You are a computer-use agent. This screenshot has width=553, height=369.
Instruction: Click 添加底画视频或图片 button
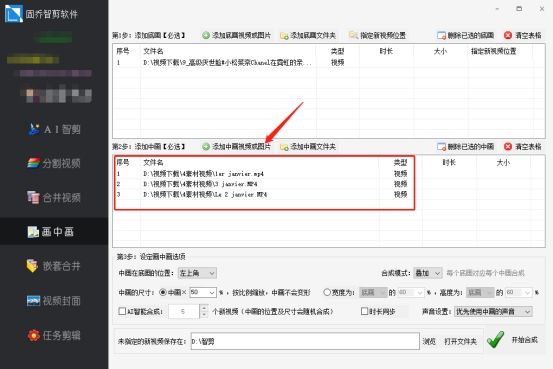[236, 35]
